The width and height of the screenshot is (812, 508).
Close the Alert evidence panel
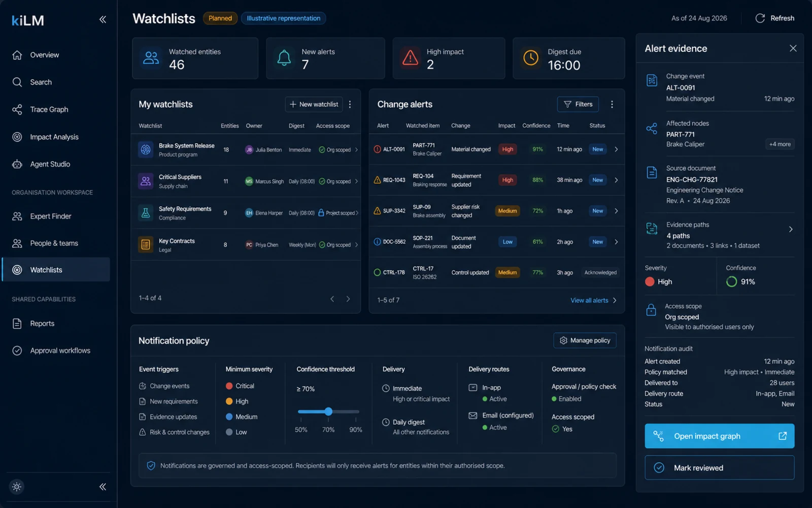[x=793, y=48]
